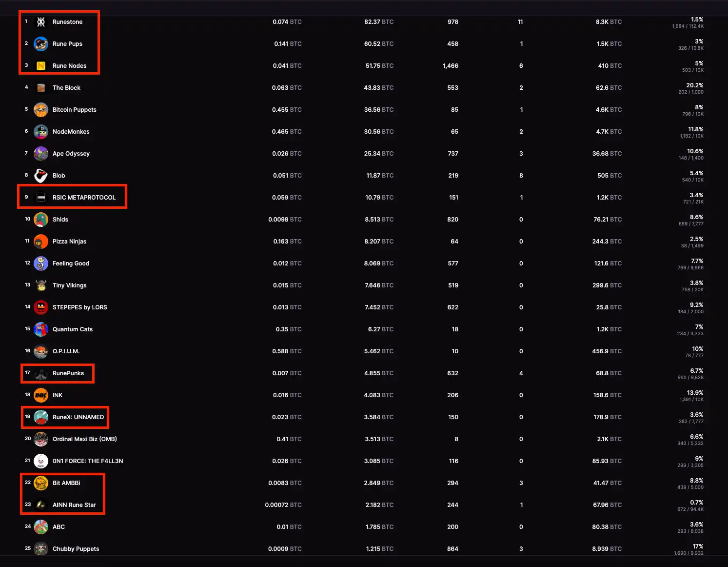The width and height of the screenshot is (728, 567).
Task: Click the yellow Rune Nodes icon
Action: coord(41,66)
